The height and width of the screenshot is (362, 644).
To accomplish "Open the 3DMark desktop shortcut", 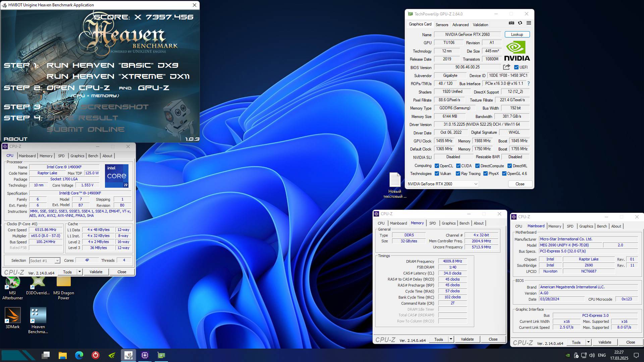I will click(x=12, y=318).
